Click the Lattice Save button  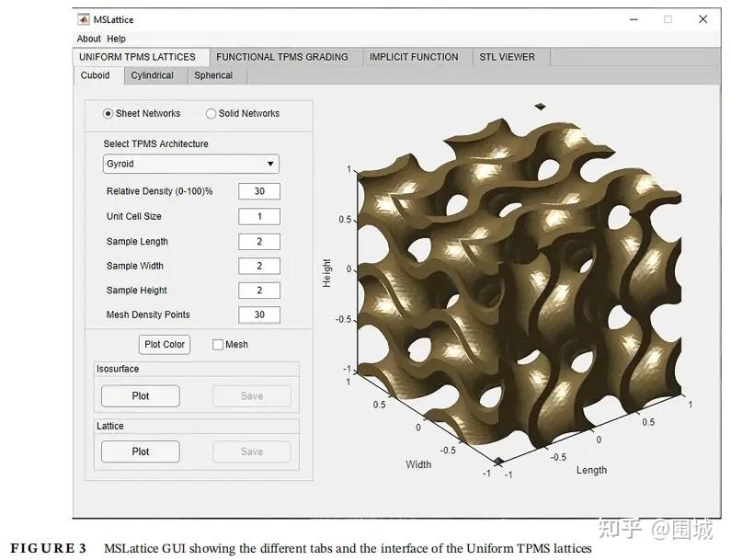click(x=252, y=451)
